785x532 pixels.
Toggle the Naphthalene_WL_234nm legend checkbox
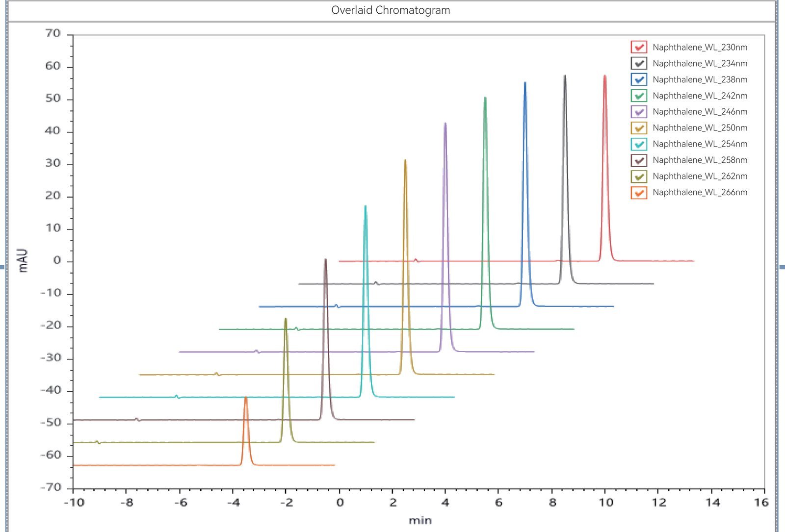click(639, 63)
